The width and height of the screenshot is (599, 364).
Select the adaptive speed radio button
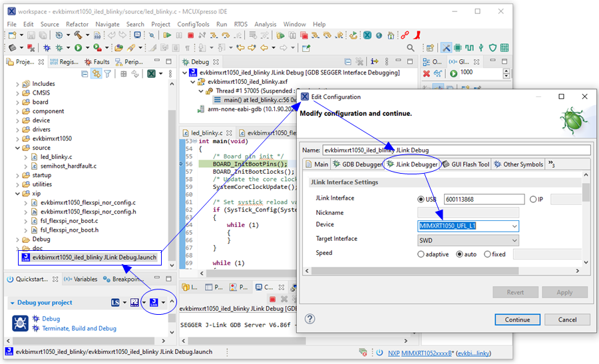(x=421, y=254)
